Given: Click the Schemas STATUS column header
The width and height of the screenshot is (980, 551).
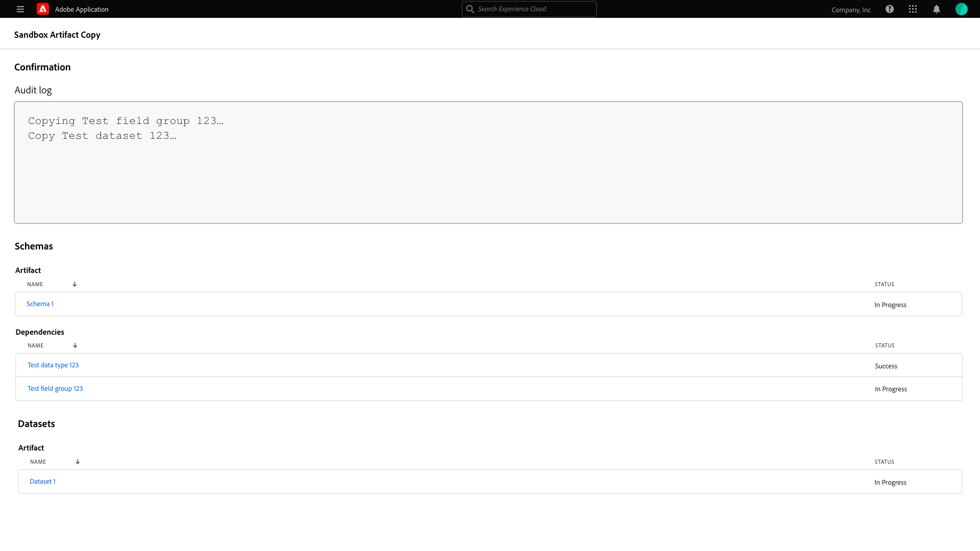Looking at the screenshot, I should click(884, 284).
